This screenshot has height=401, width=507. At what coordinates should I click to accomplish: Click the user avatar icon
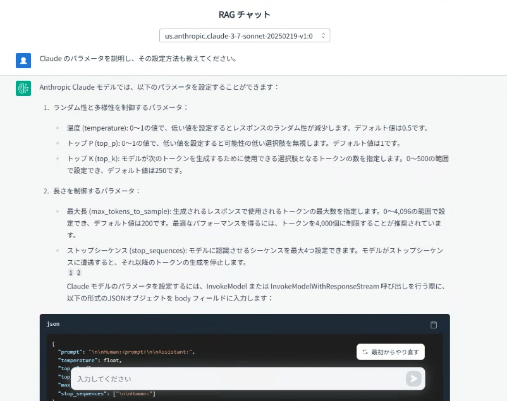(23, 60)
